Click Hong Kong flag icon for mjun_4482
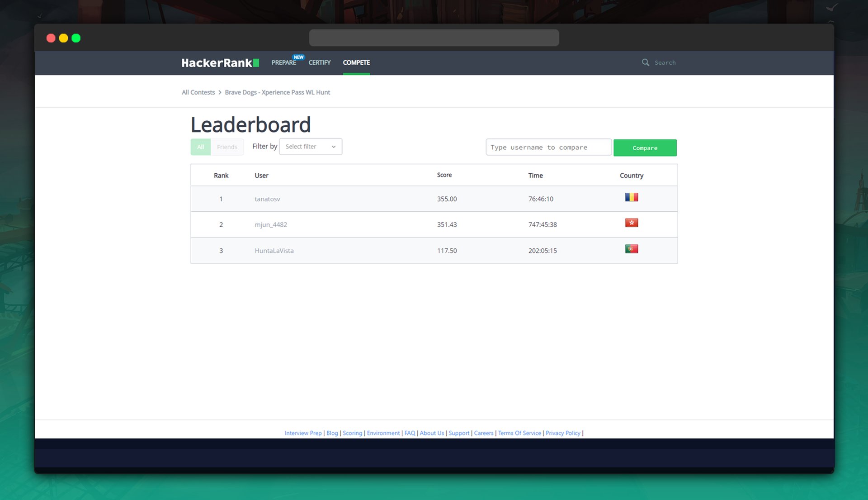 [x=631, y=223]
